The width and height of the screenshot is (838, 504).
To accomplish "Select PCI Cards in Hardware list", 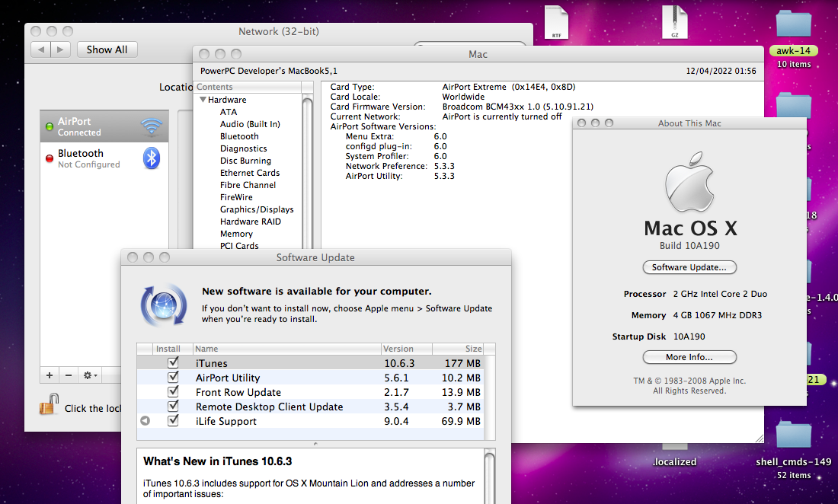I will tap(239, 246).
